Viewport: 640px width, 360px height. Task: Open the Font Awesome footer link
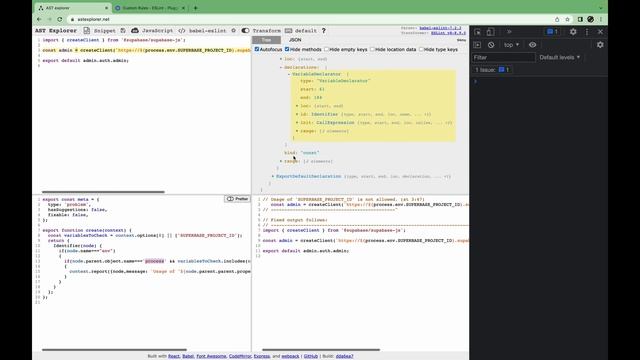click(211, 356)
